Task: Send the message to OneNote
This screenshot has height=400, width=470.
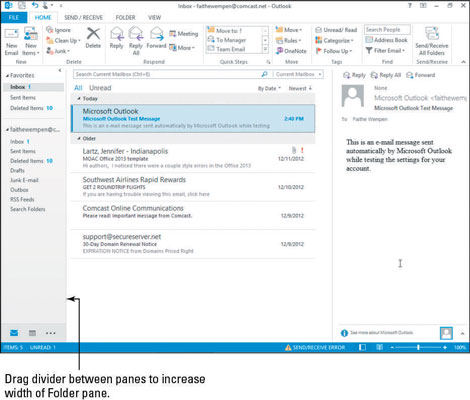Action: pos(291,51)
